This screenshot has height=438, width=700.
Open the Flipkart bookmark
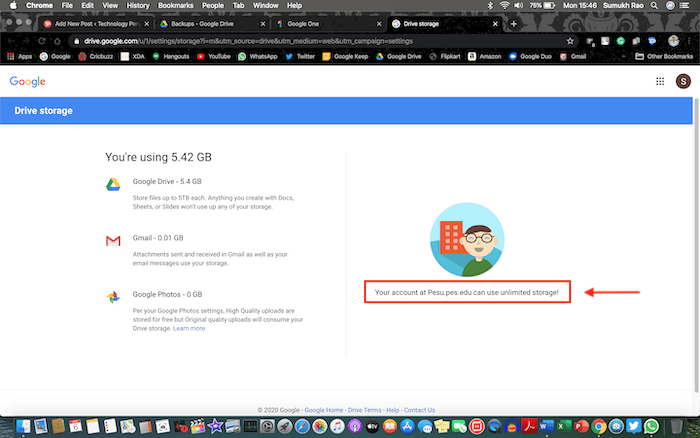click(x=445, y=56)
